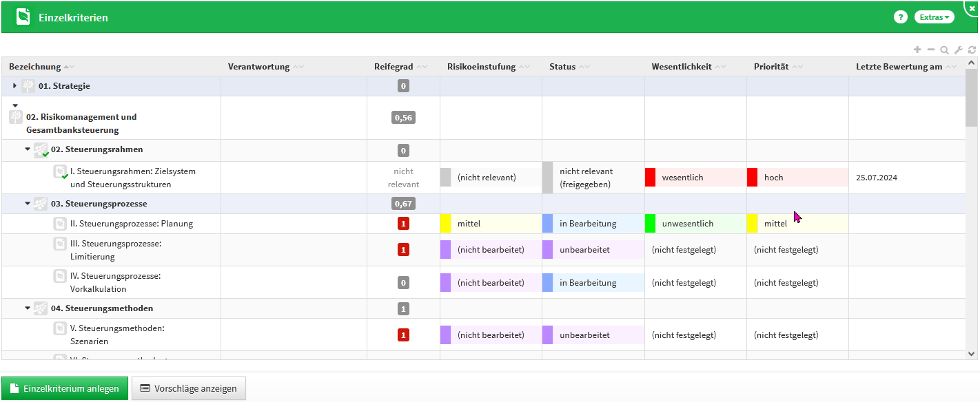Refresh the table with the reload icon
This screenshot has height=402, width=980.
pyautogui.click(x=972, y=50)
